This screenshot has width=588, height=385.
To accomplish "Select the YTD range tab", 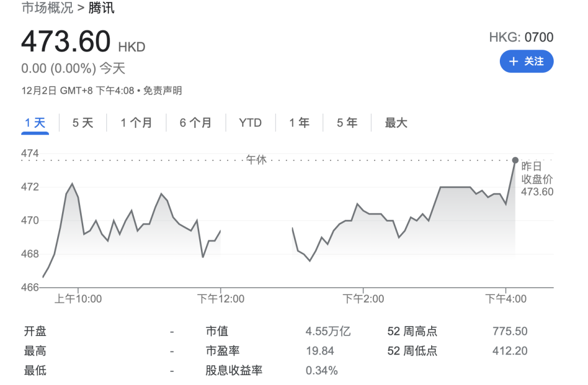I will click(250, 123).
